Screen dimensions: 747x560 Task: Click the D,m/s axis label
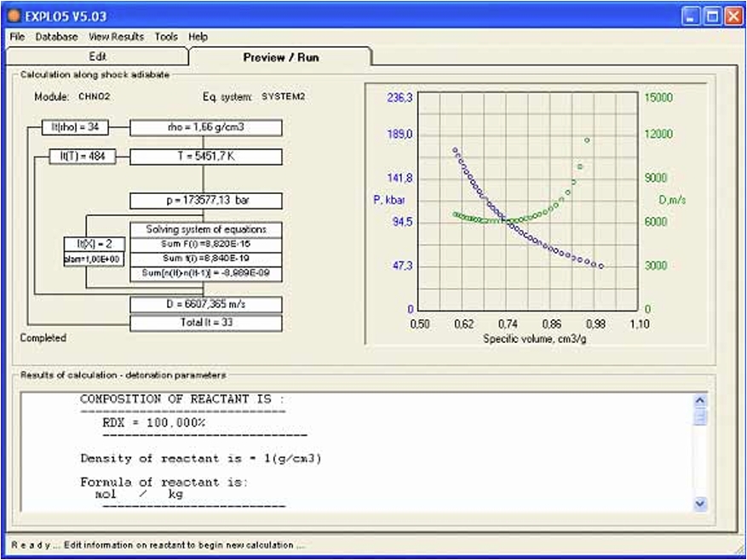[672, 200]
